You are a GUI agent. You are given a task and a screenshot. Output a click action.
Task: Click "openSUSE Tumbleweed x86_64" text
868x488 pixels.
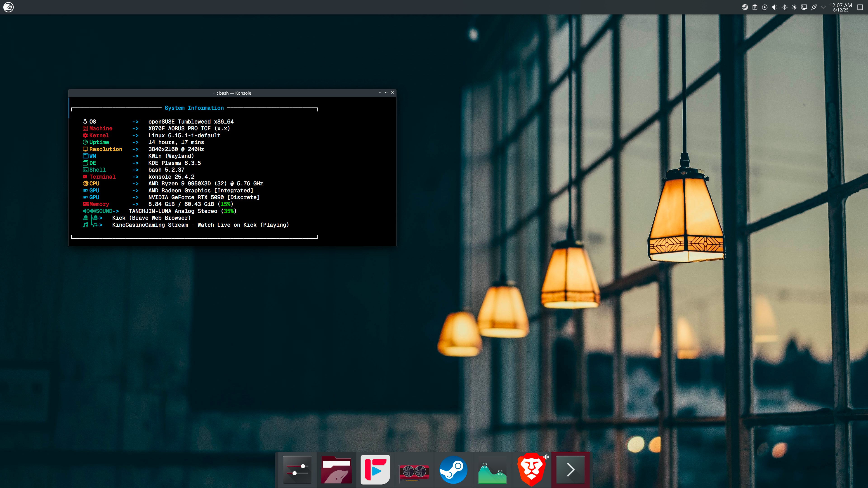click(191, 121)
